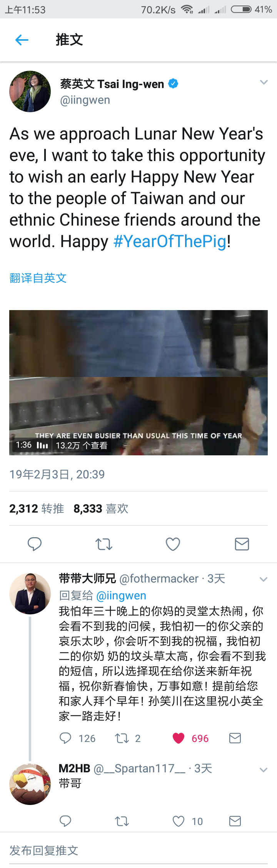Reply to 带带大师兄's comment
This screenshot has height=868, width=277.
pyautogui.click(x=65, y=738)
